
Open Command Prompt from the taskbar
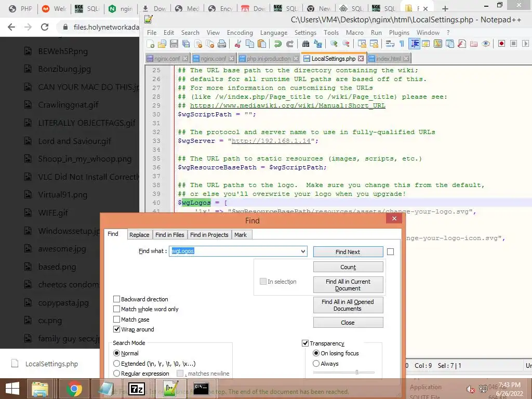(201, 389)
